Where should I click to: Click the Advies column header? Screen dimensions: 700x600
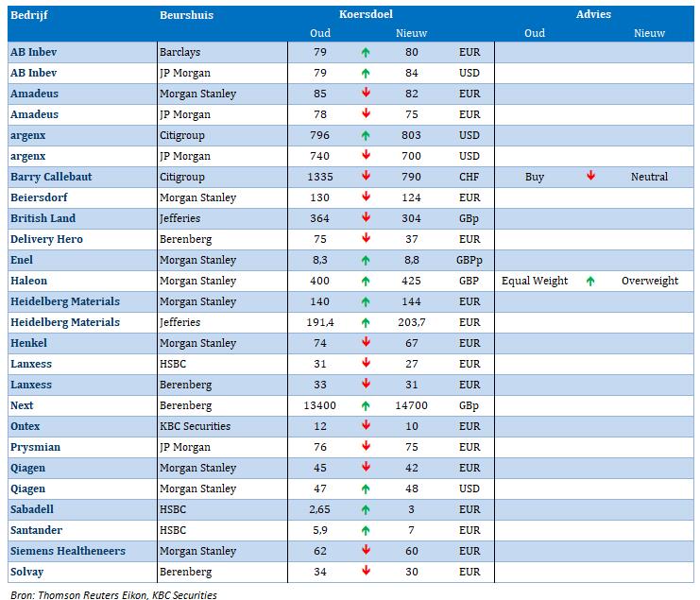click(593, 14)
